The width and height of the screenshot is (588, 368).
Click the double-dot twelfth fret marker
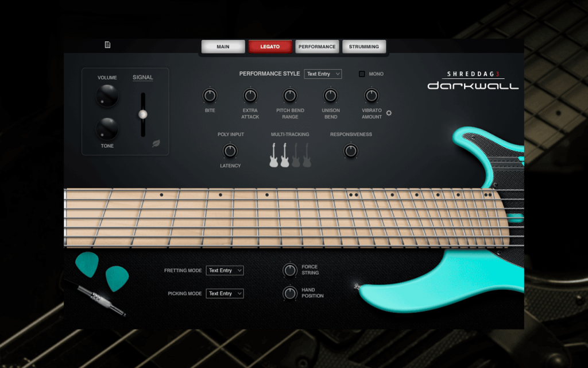pyautogui.click(x=354, y=195)
